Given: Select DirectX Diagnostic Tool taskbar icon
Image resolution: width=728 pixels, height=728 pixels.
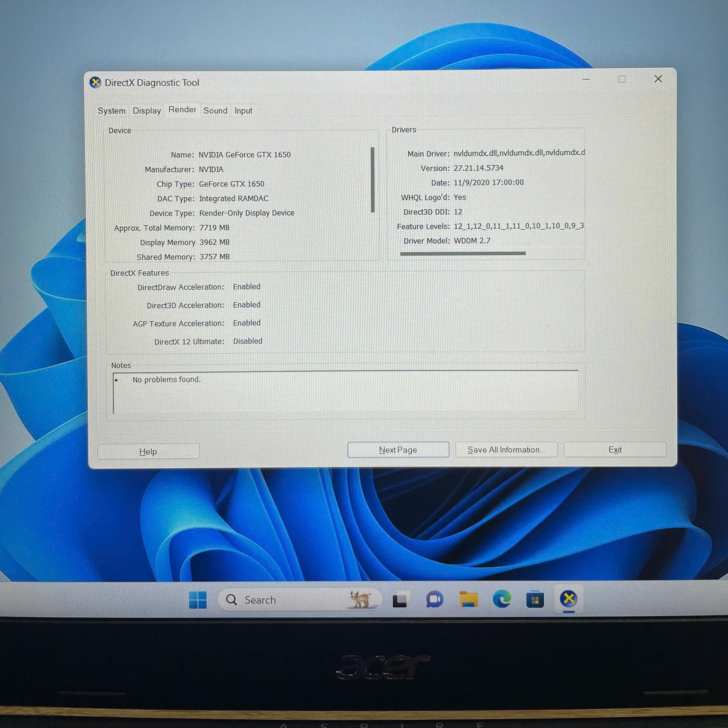Looking at the screenshot, I should [569, 598].
